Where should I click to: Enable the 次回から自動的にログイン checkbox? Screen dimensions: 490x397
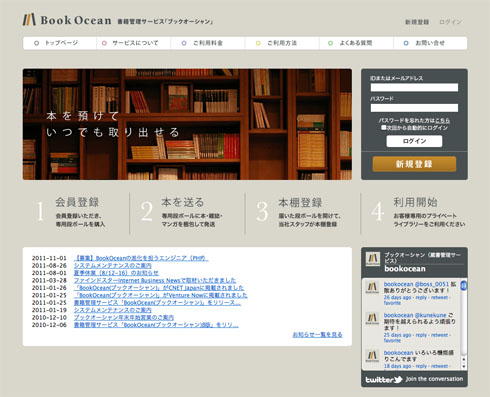(384, 128)
